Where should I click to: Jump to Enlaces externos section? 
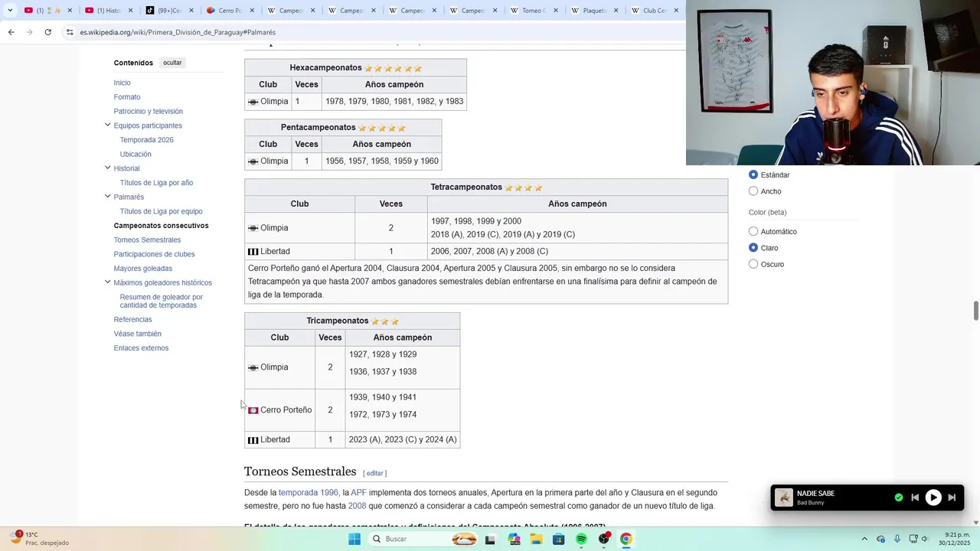click(141, 348)
